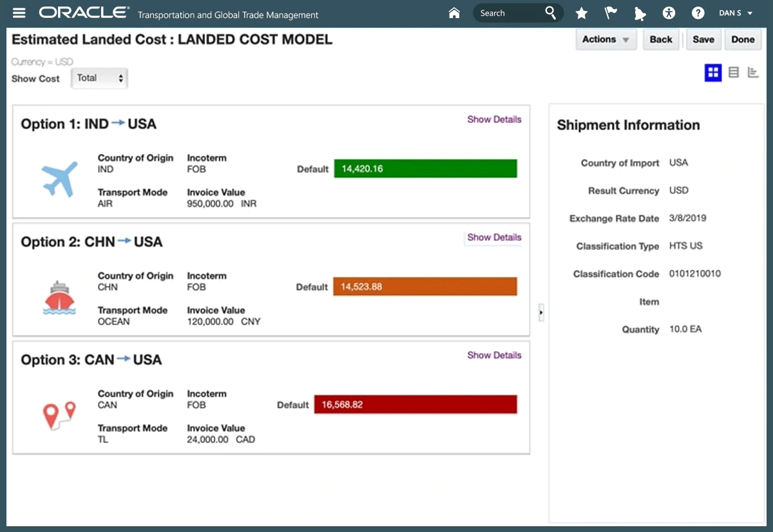The width and height of the screenshot is (773, 532).
Task: Open the hamburger navigation menu
Action: click(x=19, y=13)
